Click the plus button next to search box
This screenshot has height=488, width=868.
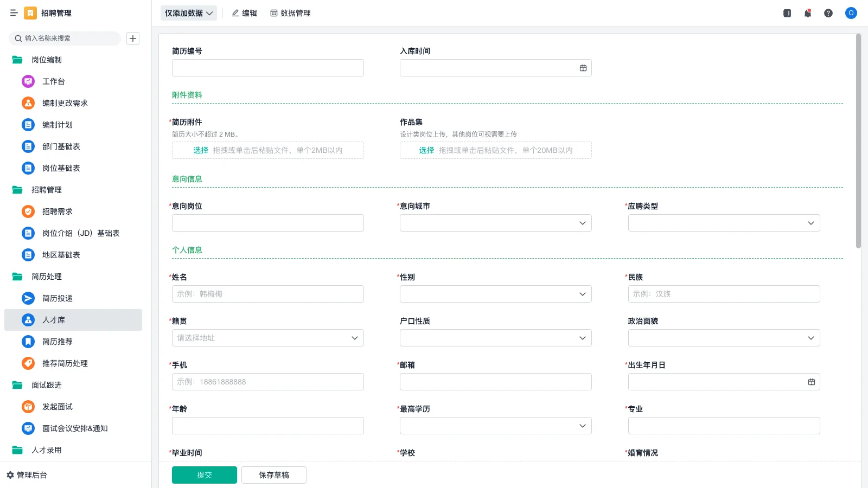coord(133,38)
